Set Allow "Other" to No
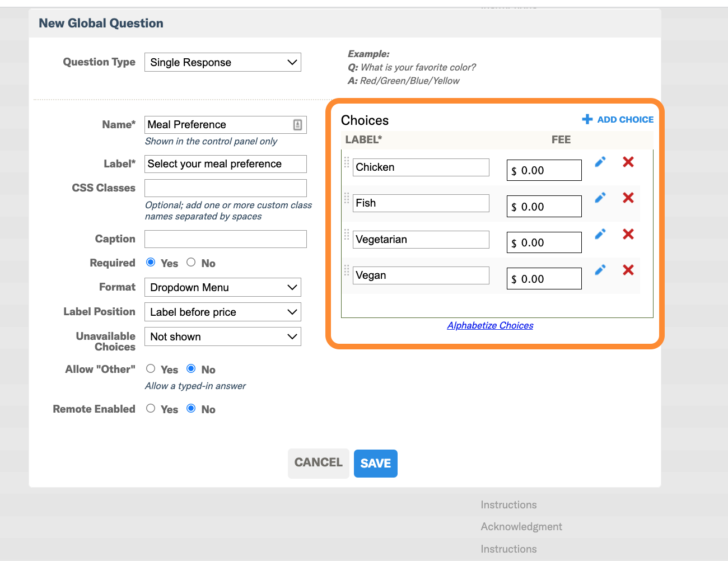 (x=191, y=368)
